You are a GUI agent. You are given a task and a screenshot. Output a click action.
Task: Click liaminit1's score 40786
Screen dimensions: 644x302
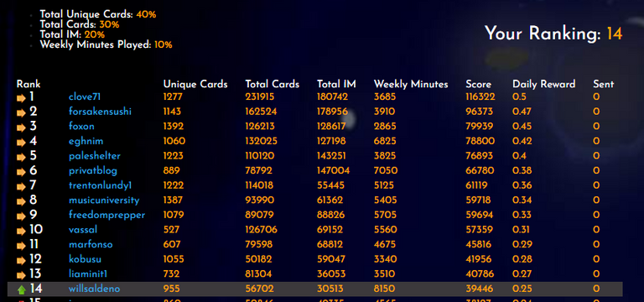click(x=480, y=274)
